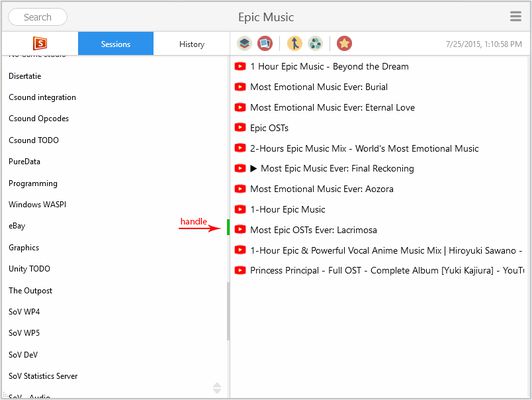Click the orange S logo tab
Viewport: 532px width, 400px height.
40,43
